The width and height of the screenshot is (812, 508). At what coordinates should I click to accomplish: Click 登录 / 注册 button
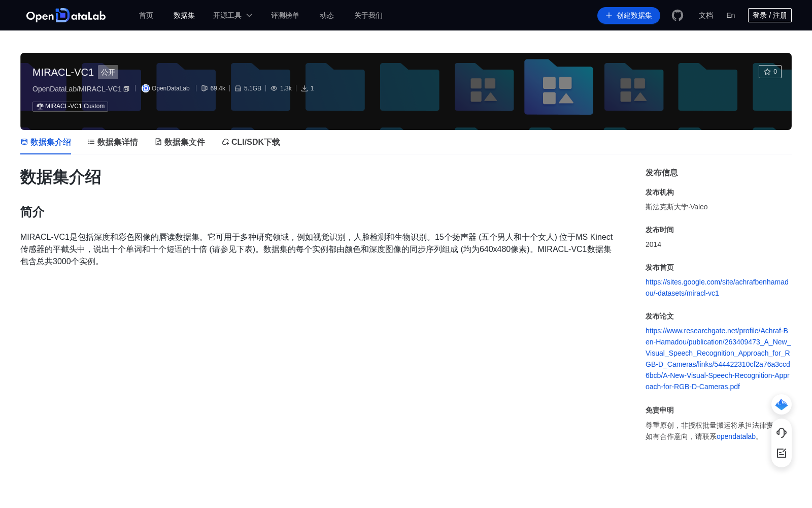click(x=770, y=15)
